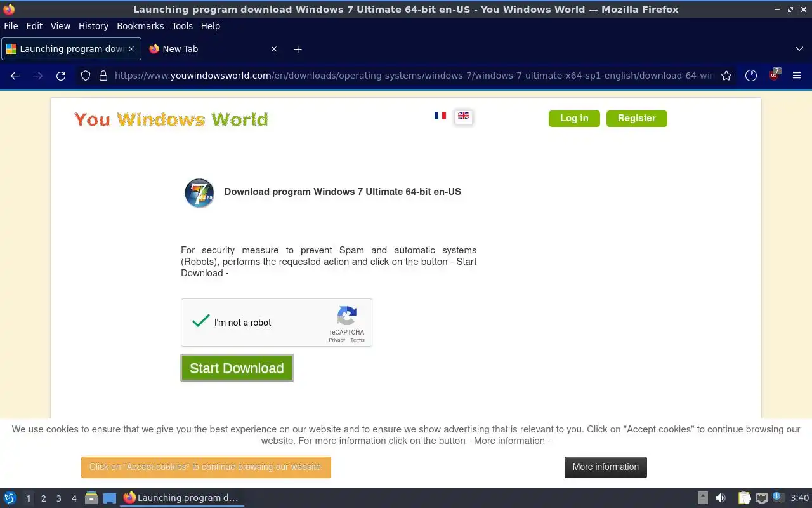The width and height of the screenshot is (812, 508).
Task: Open the Tools menu
Action: pyautogui.click(x=182, y=26)
